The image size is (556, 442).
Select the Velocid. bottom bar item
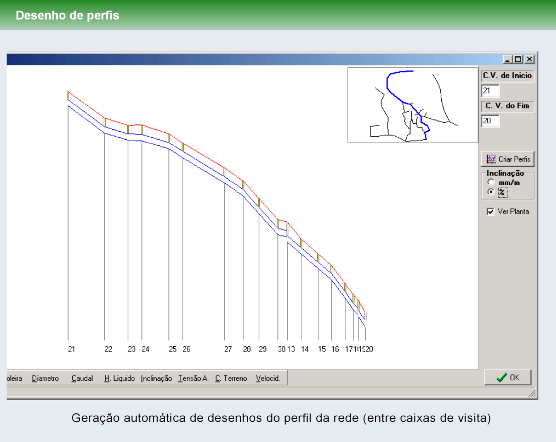point(268,379)
